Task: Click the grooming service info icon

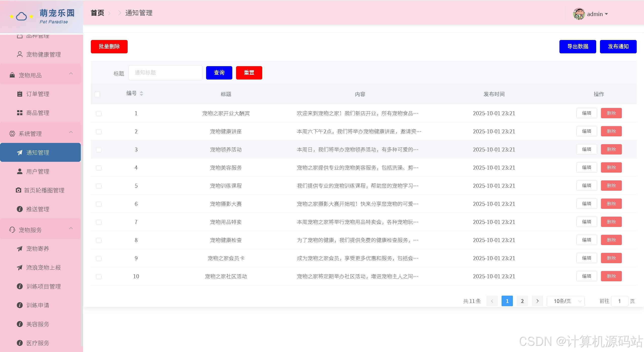Action: [20, 324]
